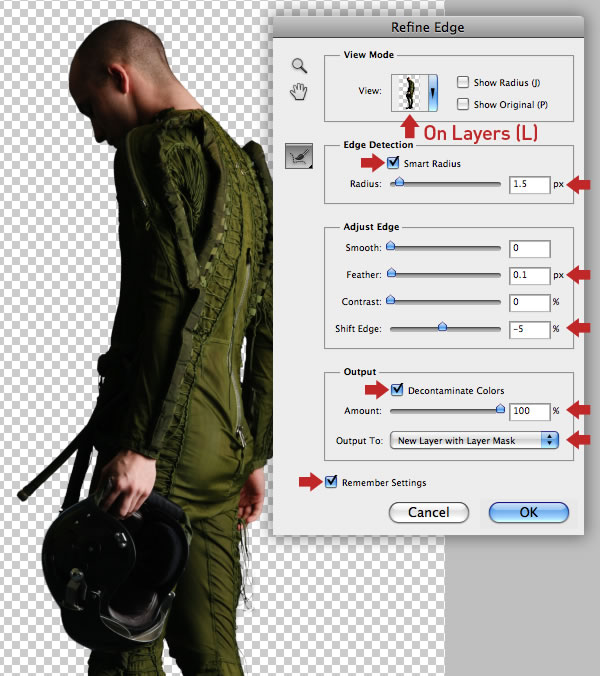Focus the Feather value field

click(x=530, y=275)
